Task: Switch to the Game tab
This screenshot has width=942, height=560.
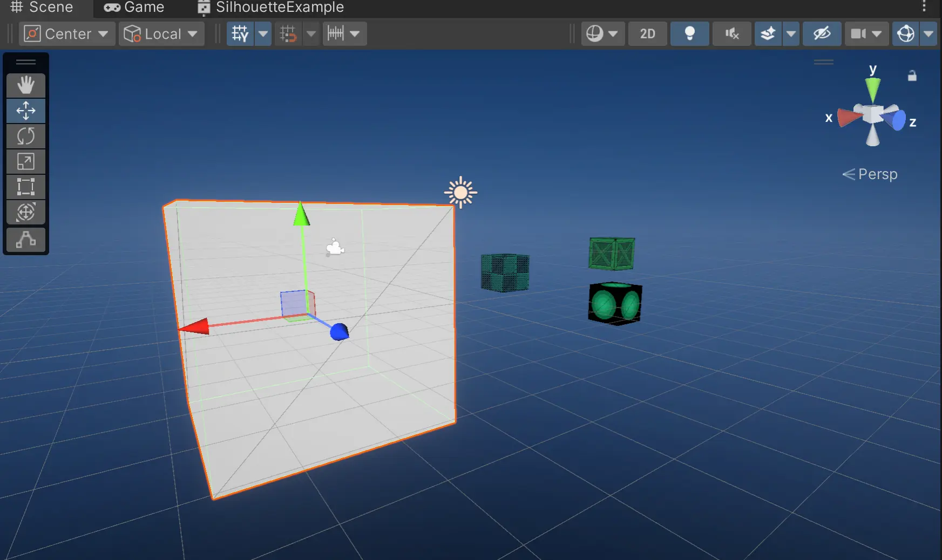Action: [134, 8]
